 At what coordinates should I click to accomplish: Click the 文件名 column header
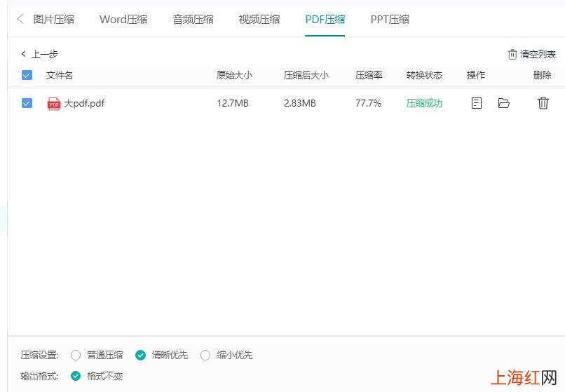click(x=60, y=75)
